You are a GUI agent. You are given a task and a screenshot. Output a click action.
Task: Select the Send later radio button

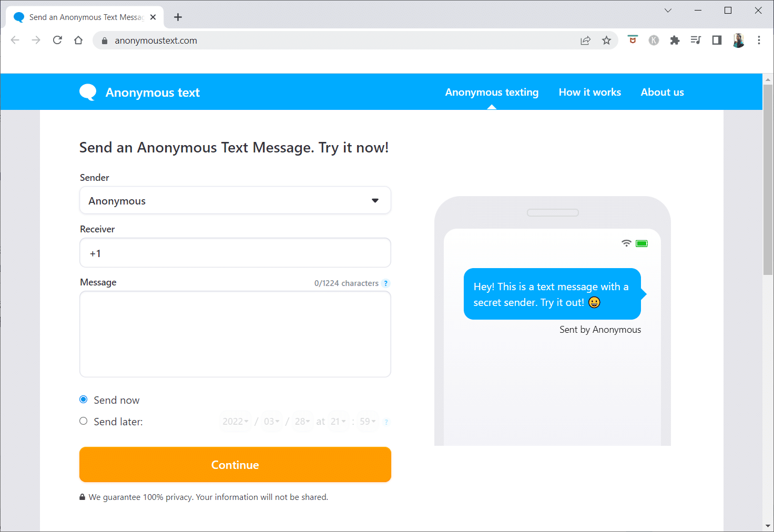[x=83, y=421]
